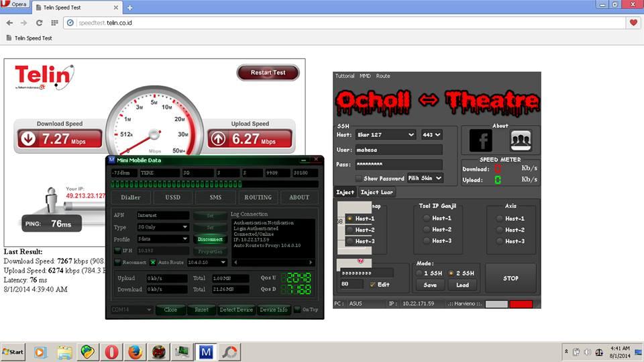
Task: Open the SMS tab in Mini Mobile Data
Action: (215, 197)
